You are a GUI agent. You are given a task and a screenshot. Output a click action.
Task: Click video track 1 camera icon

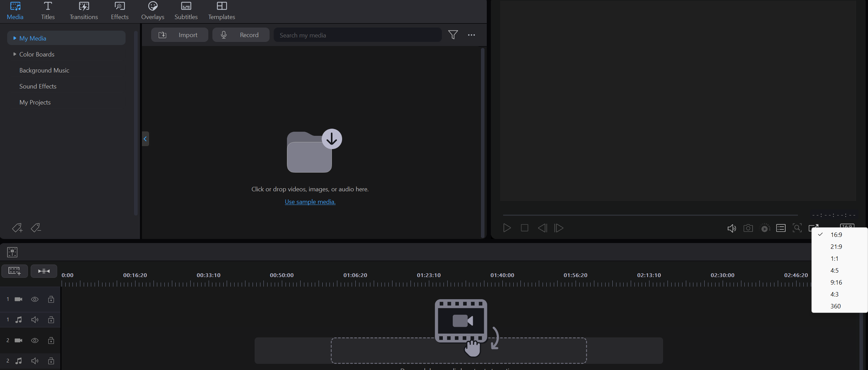(x=18, y=299)
